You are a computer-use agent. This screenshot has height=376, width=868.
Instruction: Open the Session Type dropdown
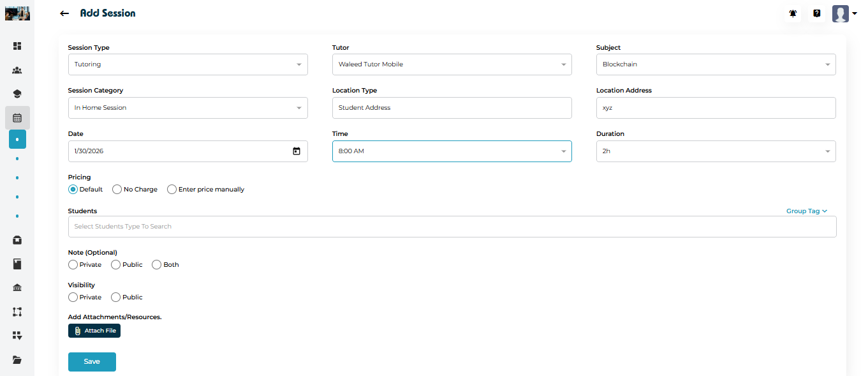click(188, 64)
